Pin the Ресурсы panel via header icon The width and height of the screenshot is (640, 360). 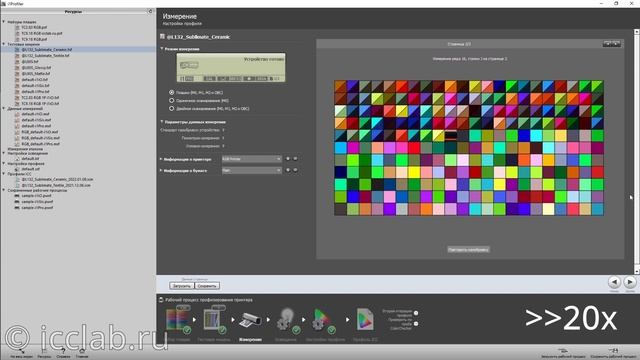tap(150, 11)
